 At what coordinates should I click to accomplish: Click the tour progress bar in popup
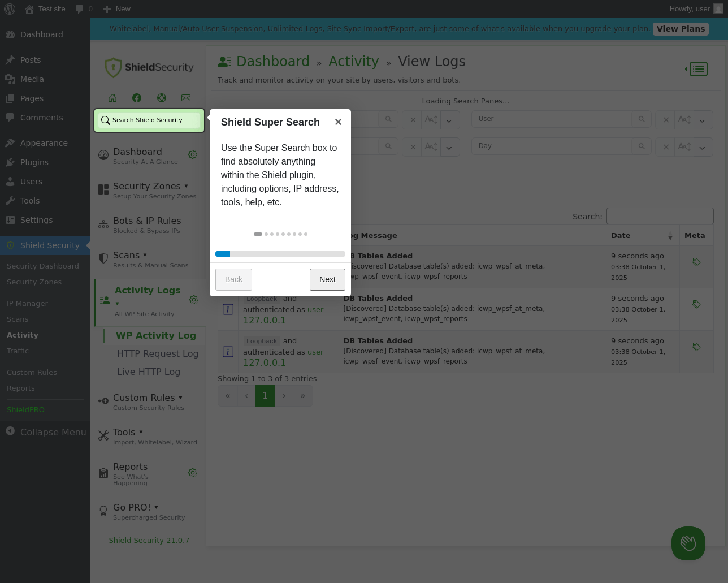[280, 254]
